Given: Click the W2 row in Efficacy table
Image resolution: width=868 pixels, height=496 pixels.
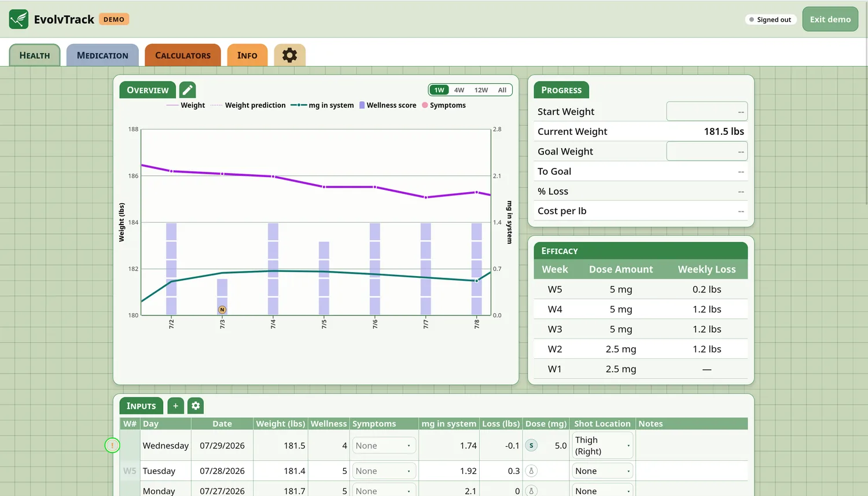Looking at the screenshot, I should pyautogui.click(x=641, y=349).
